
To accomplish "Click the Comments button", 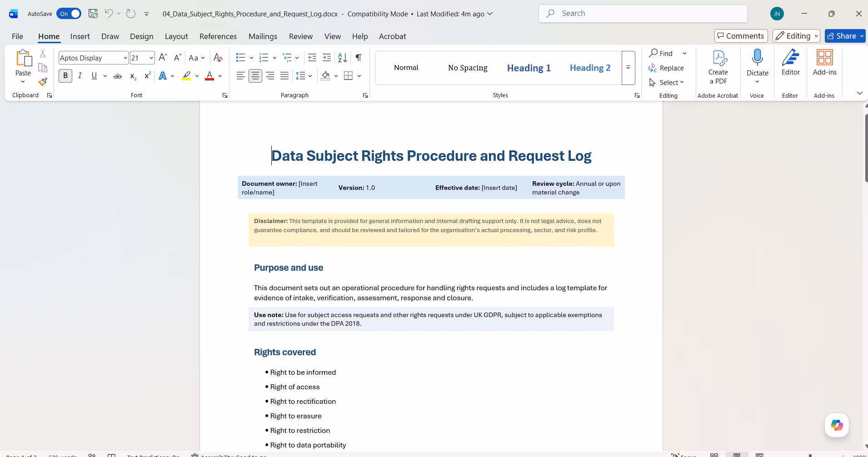I will [x=741, y=36].
